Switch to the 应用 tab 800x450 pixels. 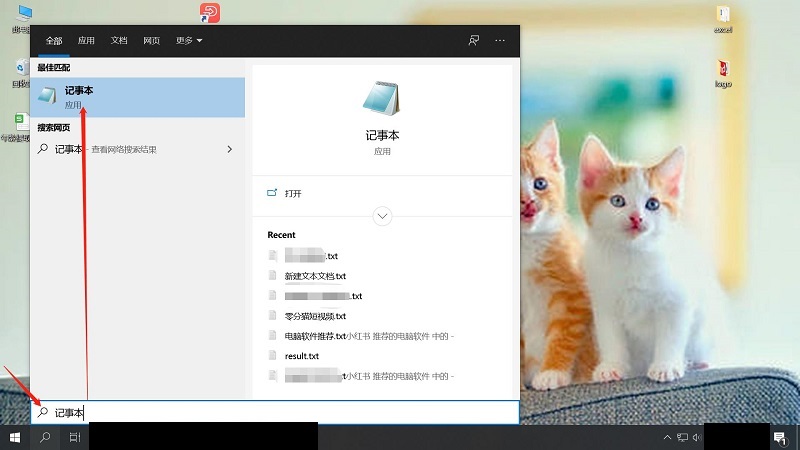point(86,40)
